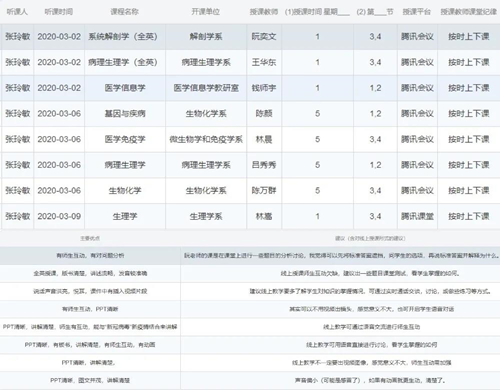Click teacher name 王华东
This screenshot has height=390, width=500.
[x=264, y=62]
